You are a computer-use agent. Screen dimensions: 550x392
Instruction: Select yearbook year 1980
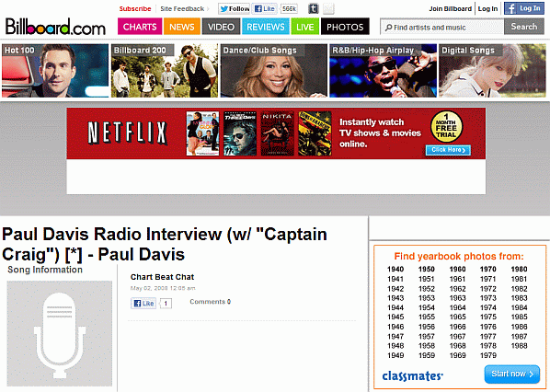pyautogui.click(x=519, y=270)
